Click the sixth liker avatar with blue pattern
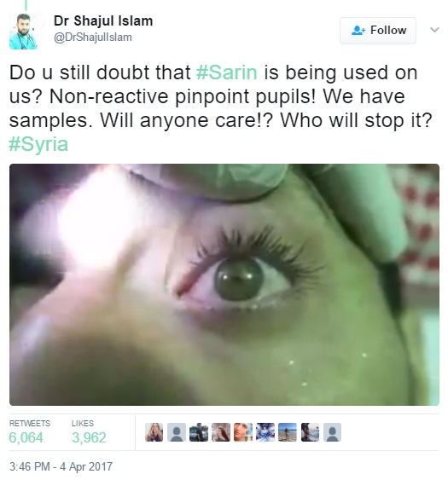Image resolution: width=448 pixels, height=480 pixels. (265, 432)
